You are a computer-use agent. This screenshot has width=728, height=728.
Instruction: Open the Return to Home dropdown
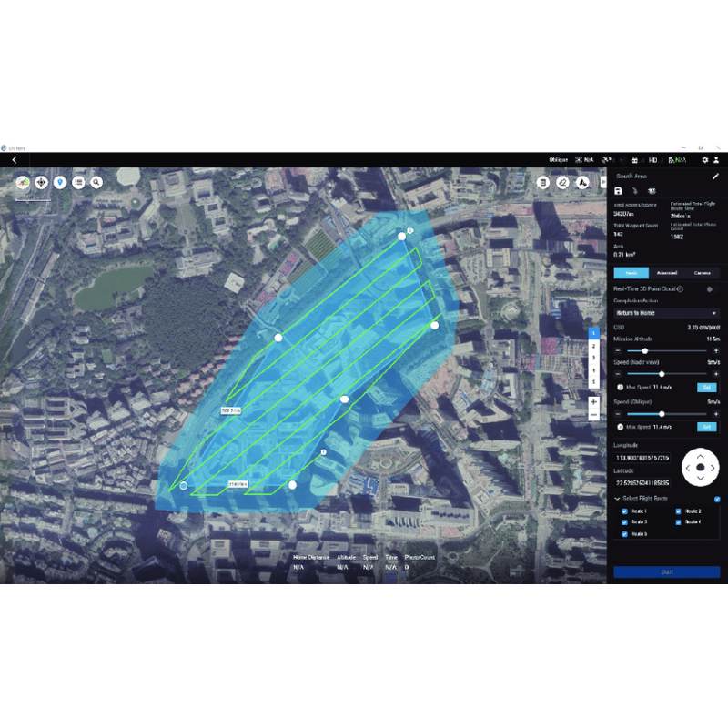point(666,313)
